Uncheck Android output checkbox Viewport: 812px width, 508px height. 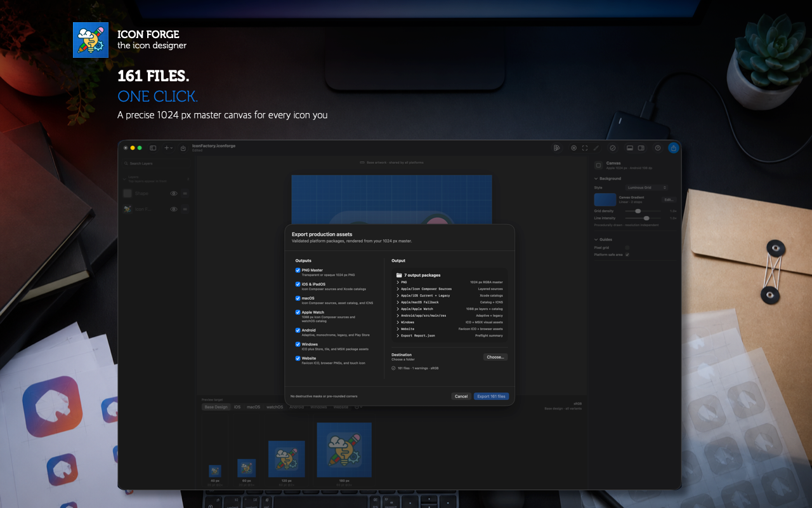(298, 330)
